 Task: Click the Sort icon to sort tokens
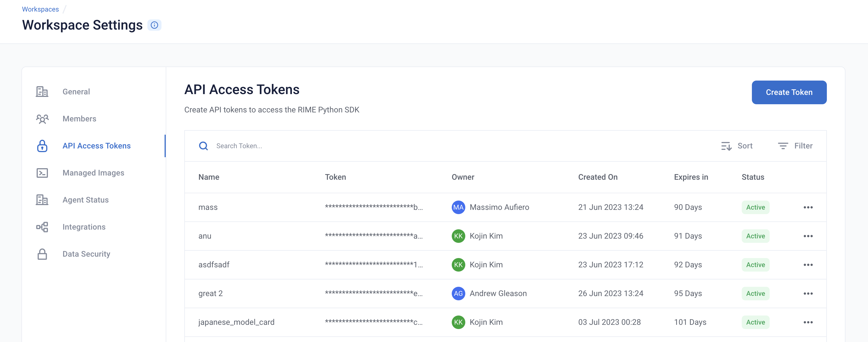(x=726, y=146)
